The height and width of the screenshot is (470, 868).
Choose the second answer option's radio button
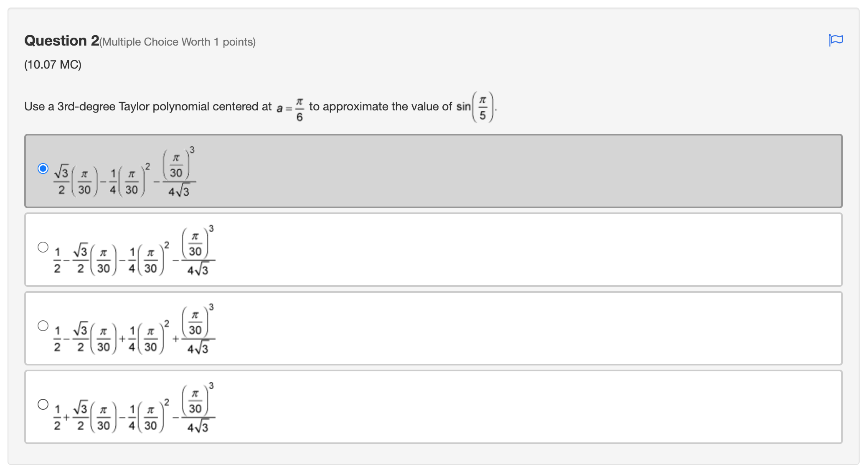tap(43, 247)
